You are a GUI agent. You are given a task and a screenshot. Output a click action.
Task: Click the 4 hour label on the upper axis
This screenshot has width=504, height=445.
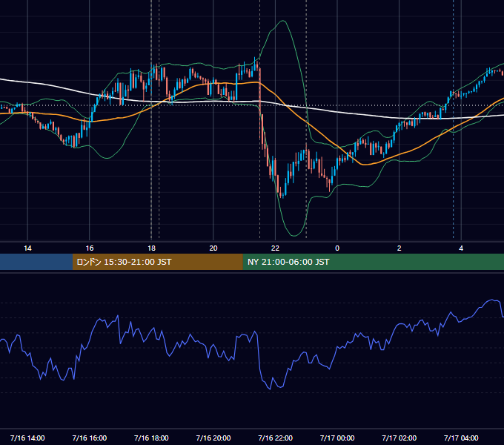coord(461,248)
